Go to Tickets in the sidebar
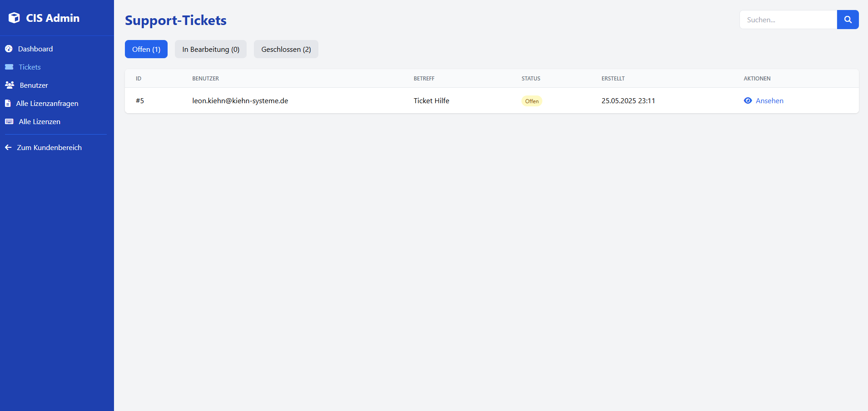Image resolution: width=868 pixels, height=411 pixels. click(30, 67)
